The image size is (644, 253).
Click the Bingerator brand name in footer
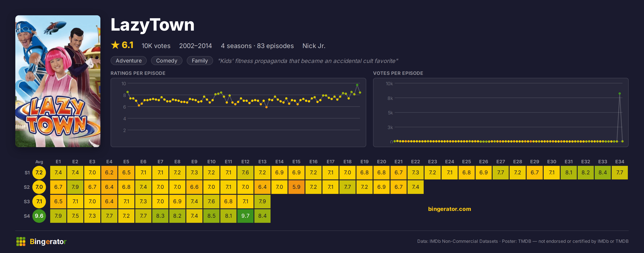(x=48, y=242)
